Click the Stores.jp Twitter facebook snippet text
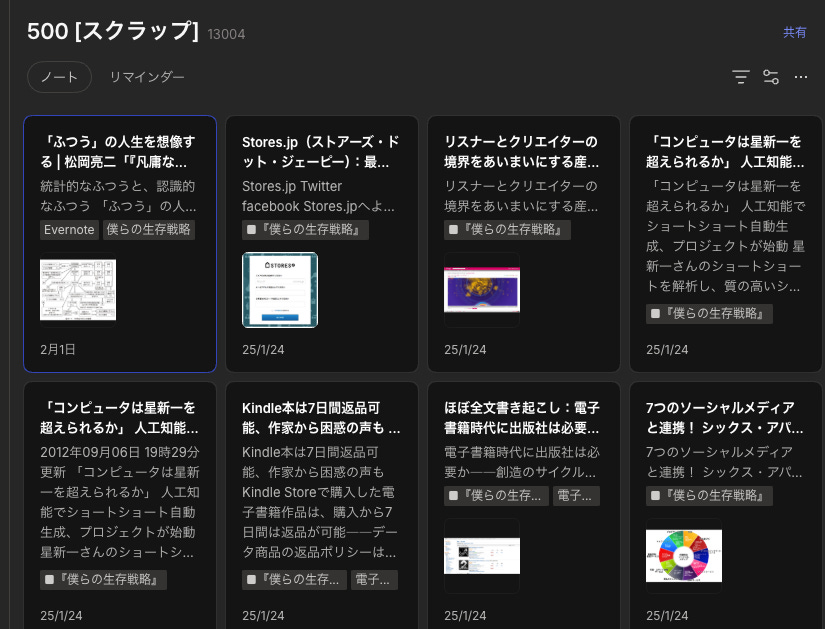Viewport: 825px width, 629px height. click(318, 196)
